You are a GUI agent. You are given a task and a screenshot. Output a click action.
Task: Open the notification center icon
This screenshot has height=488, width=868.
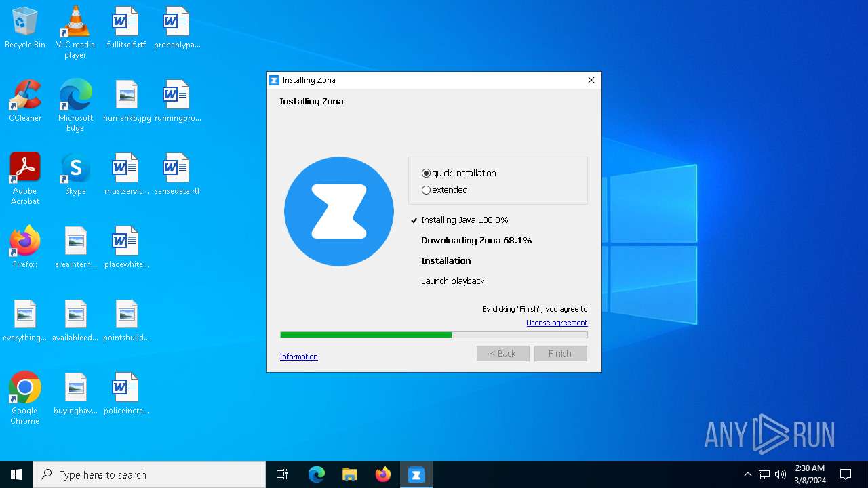(846, 474)
